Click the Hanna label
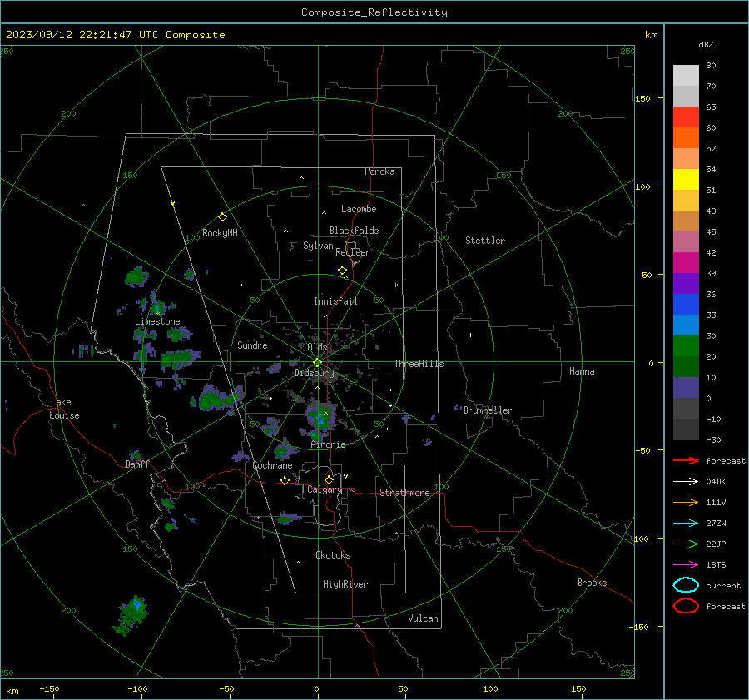This screenshot has width=749, height=700. click(x=582, y=371)
